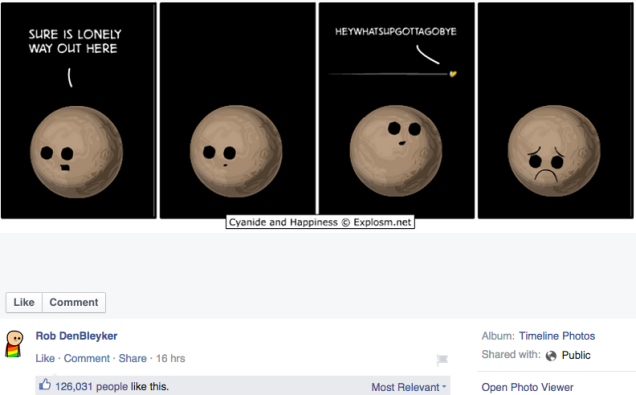Click the yellow spacecraft flying past Pluto

click(x=453, y=73)
